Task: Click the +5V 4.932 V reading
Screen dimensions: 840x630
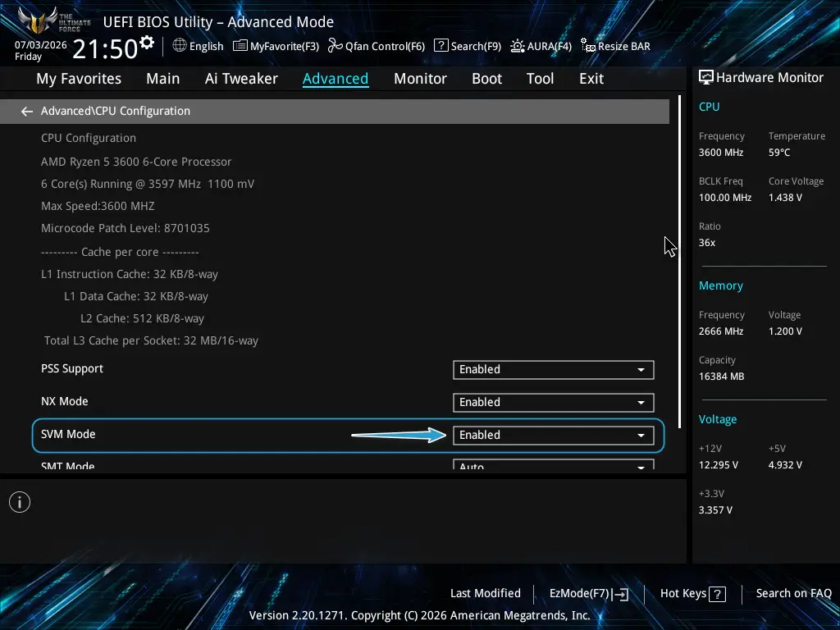Action: point(785,465)
